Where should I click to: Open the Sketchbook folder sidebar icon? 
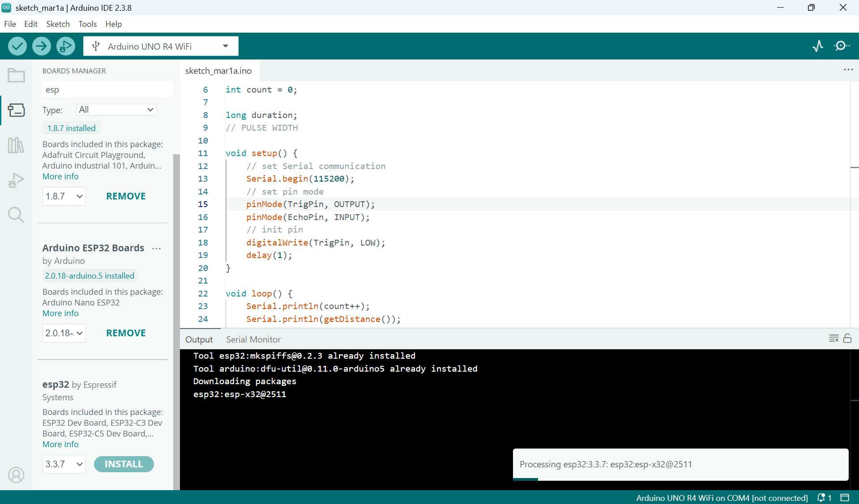click(16, 75)
